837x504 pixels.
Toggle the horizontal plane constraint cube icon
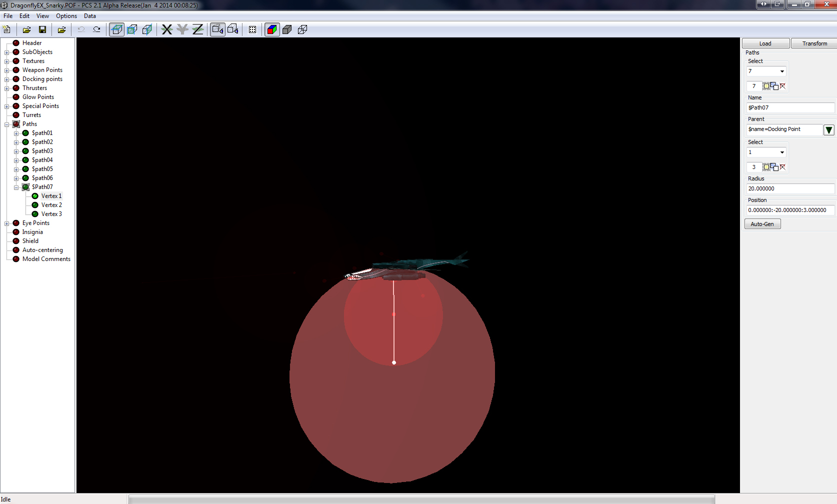click(x=117, y=29)
